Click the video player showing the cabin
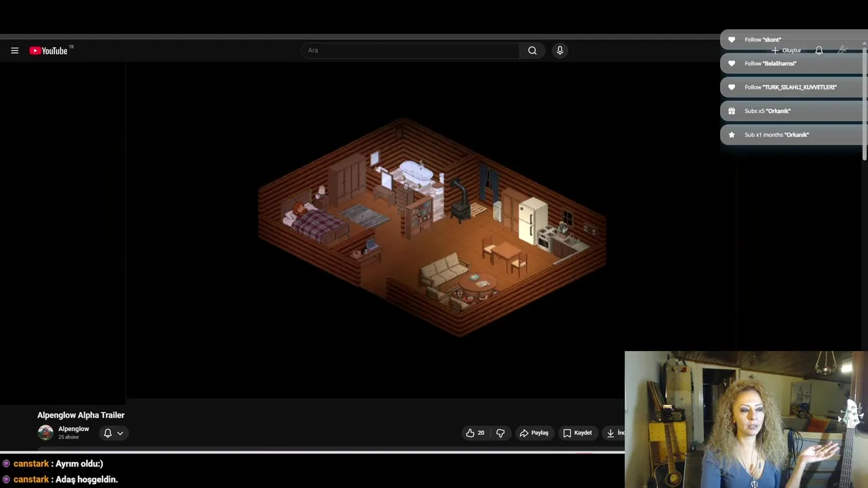 (431, 229)
